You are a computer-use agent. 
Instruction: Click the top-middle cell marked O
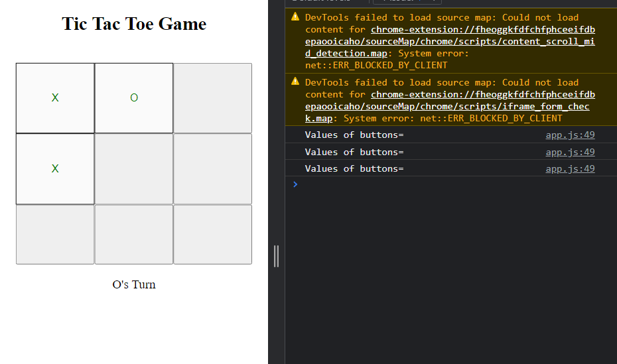134,98
